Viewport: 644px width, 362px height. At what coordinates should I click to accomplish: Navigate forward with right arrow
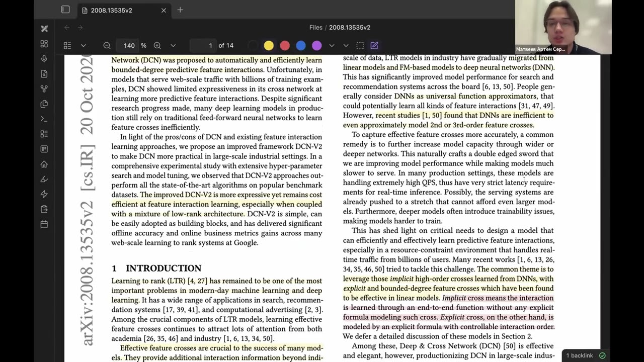80,28
